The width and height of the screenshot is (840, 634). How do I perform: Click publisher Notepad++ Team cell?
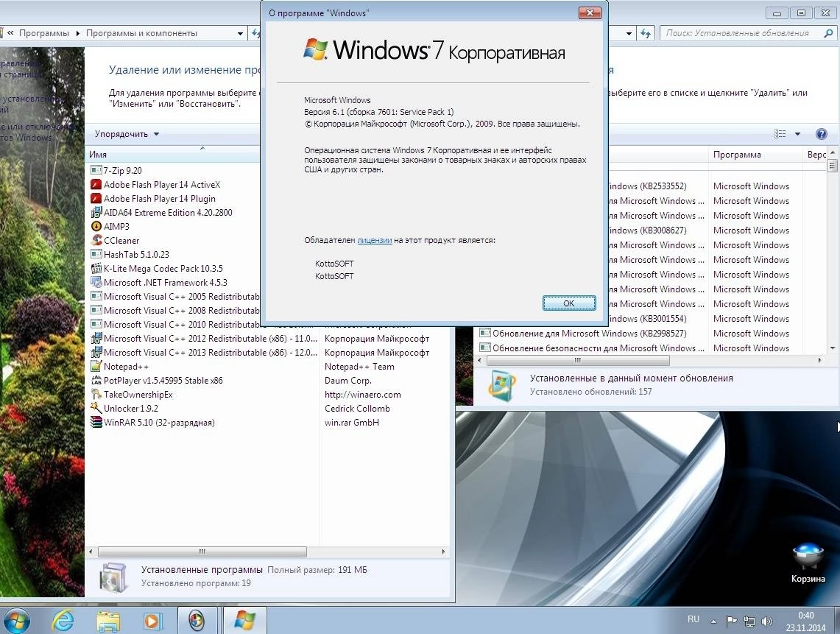pyautogui.click(x=359, y=367)
